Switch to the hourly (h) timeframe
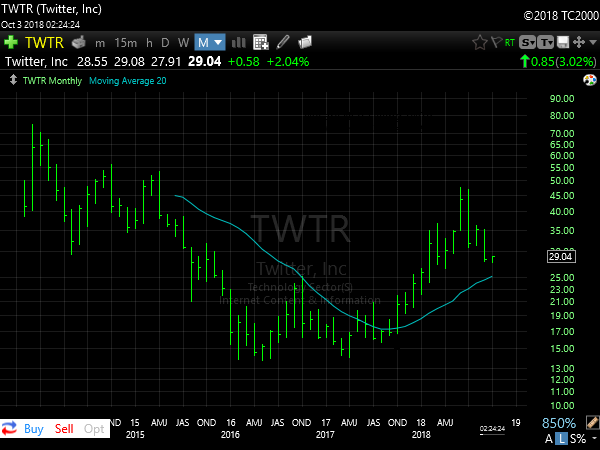 click(149, 42)
